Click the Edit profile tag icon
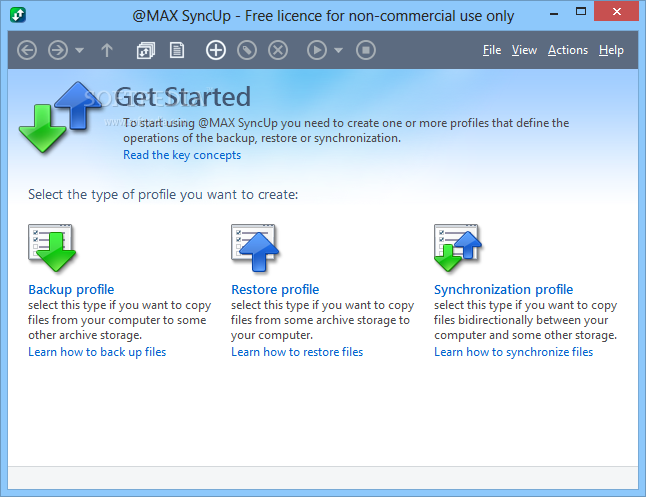This screenshot has width=646, height=497. 247,50
